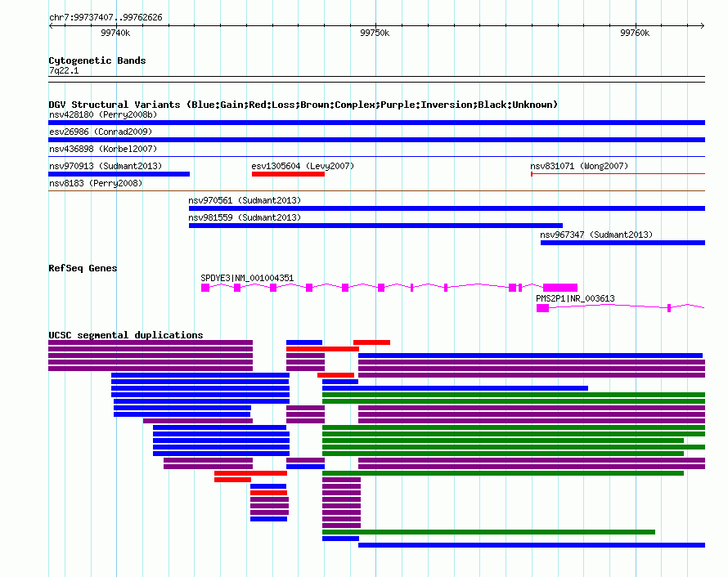Click the nsv967347 (Sudmant2013) label

pyautogui.click(x=596, y=235)
